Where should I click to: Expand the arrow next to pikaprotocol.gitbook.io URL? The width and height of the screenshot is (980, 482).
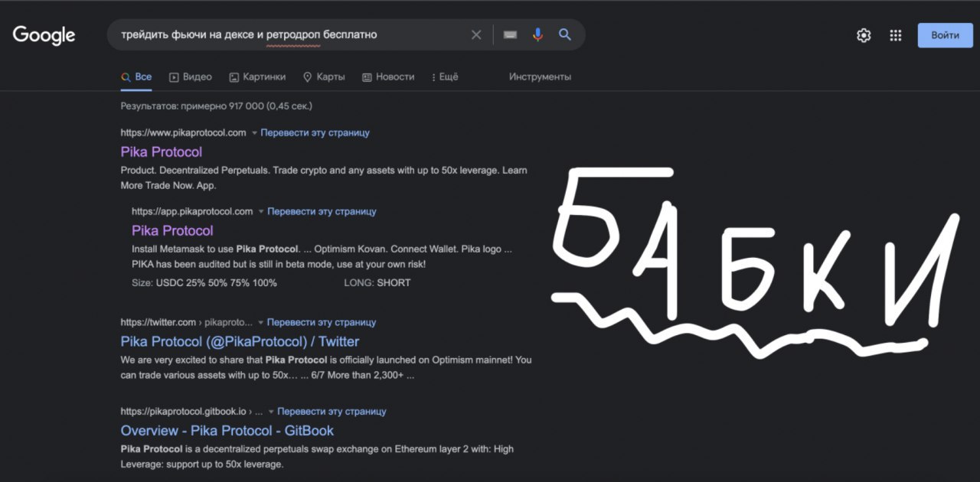[270, 412]
